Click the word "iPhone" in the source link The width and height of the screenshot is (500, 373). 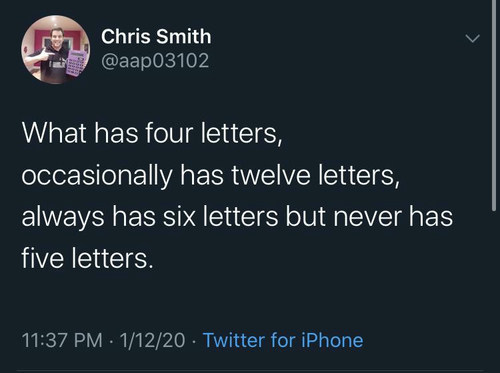coord(332,340)
